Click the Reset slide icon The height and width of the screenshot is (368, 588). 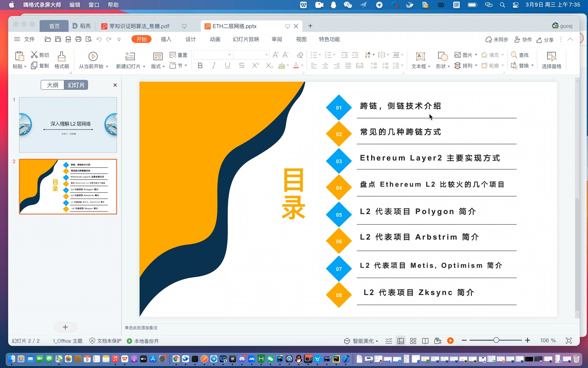(x=179, y=55)
